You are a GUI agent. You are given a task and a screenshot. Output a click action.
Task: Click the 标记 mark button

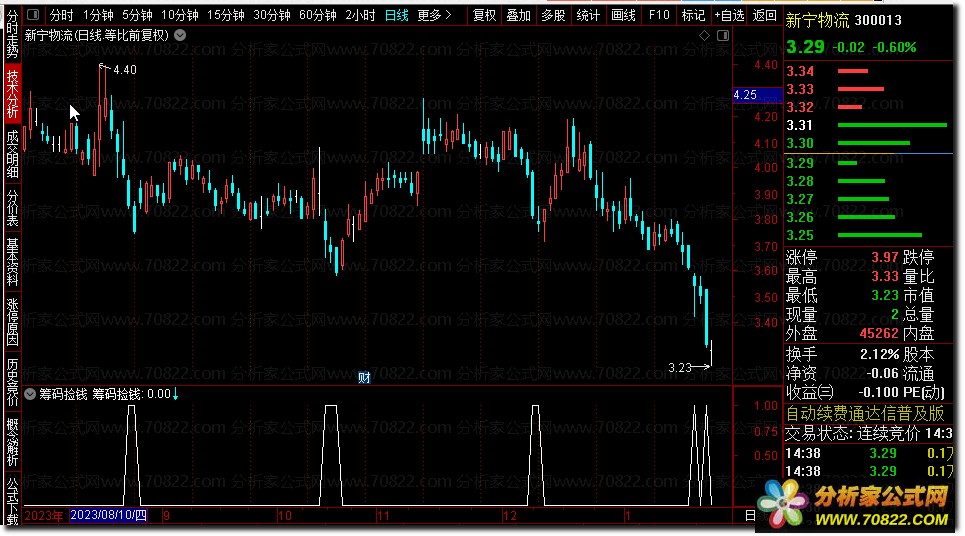pyautogui.click(x=694, y=15)
